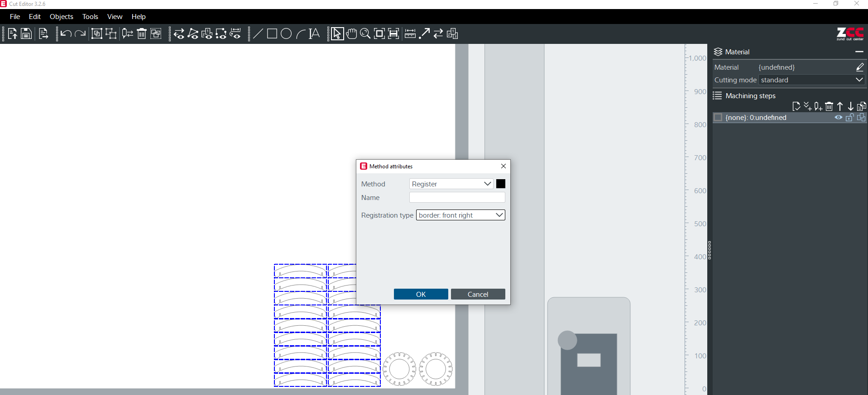The height and width of the screenshot is (395, 868).
Task: Select the Line drawing tool
Action: point(258,33)
